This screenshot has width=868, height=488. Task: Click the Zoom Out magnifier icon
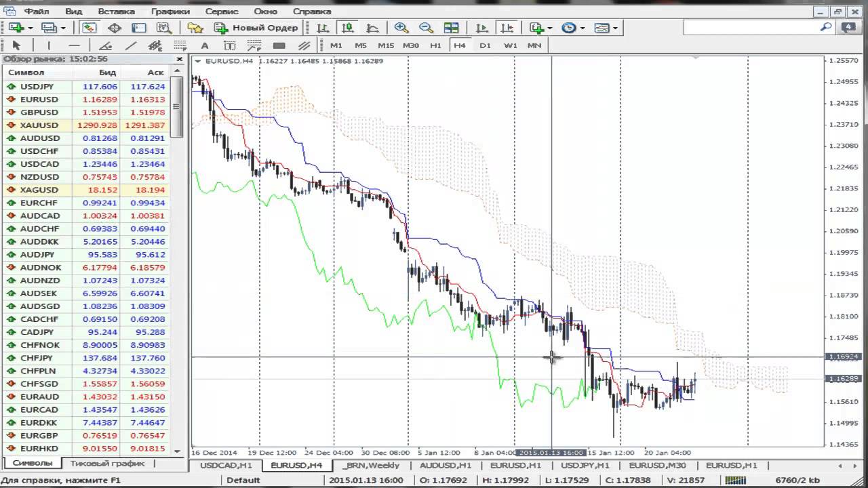426,28
